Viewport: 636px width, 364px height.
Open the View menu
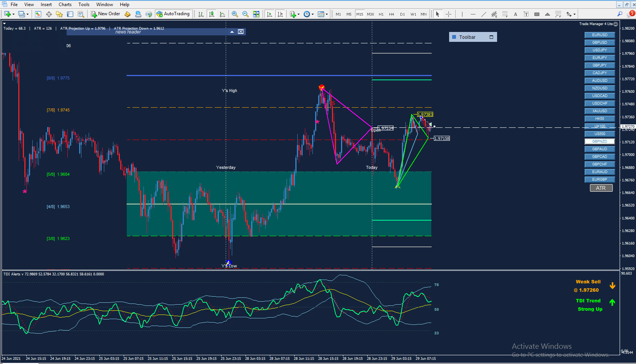coord(29,5)
